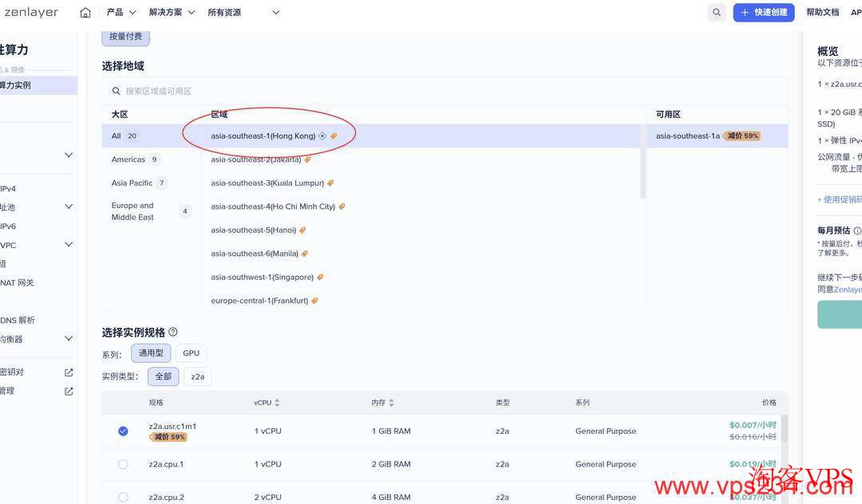Switch to the GPU series tab
This screenshot has height=504, width=862.
pyautogui.click(x=192, y=352)
